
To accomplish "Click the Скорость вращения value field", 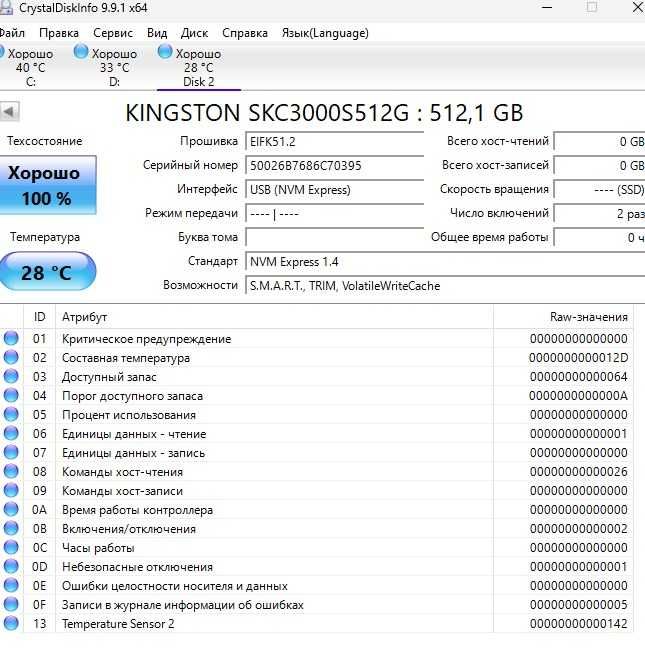I will pyautogui.click(x=600, y=190).
